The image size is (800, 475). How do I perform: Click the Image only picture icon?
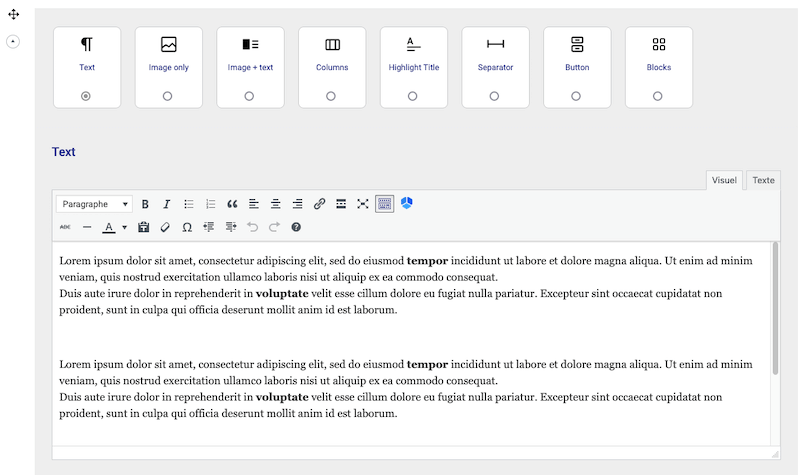168,44
